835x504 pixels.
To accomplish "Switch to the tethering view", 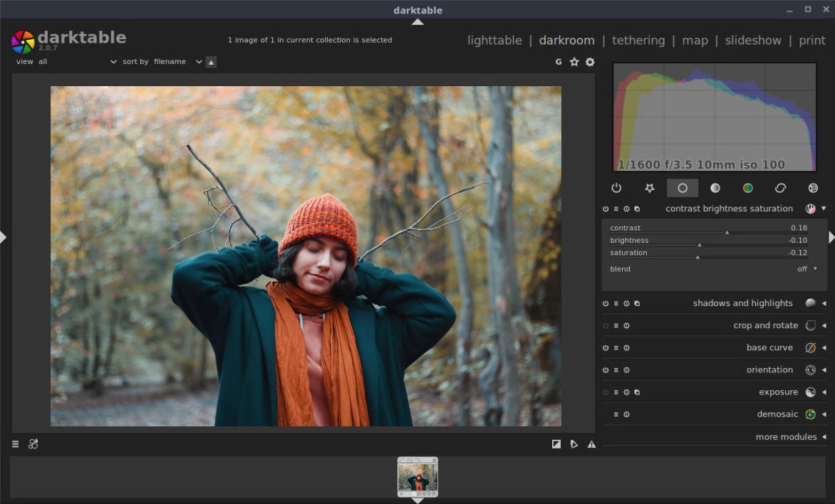I will coord(638,41).
